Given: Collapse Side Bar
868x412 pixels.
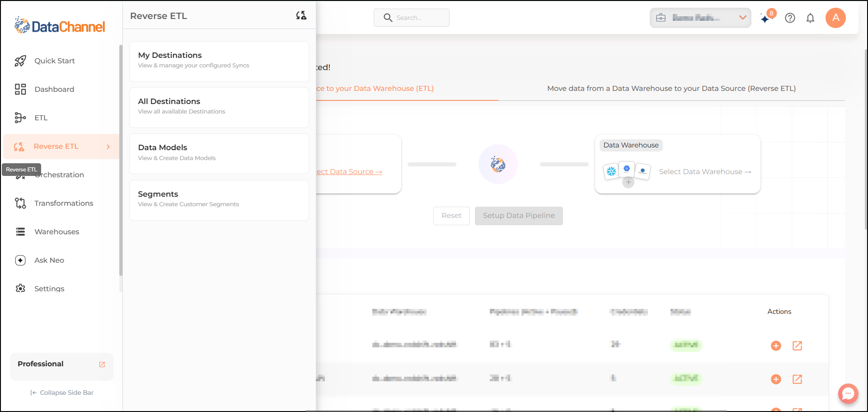Looking at the screenshot, I should coord(62,393).
